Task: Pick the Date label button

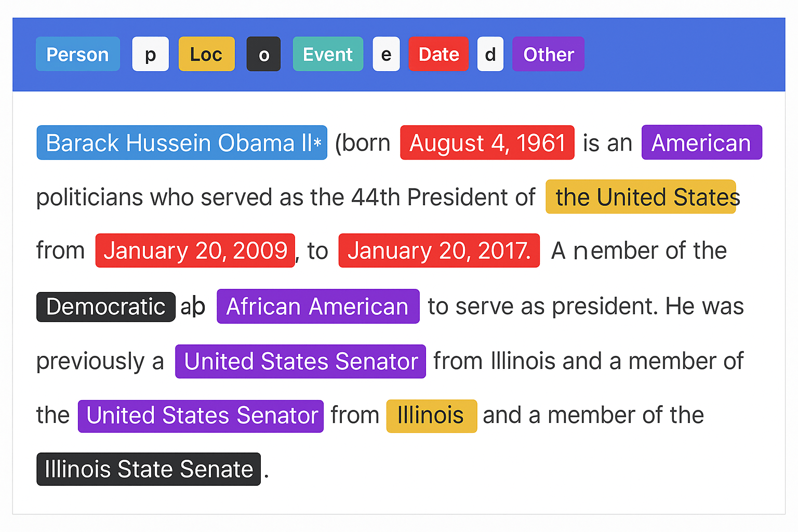Action: [x=438, y=54]
